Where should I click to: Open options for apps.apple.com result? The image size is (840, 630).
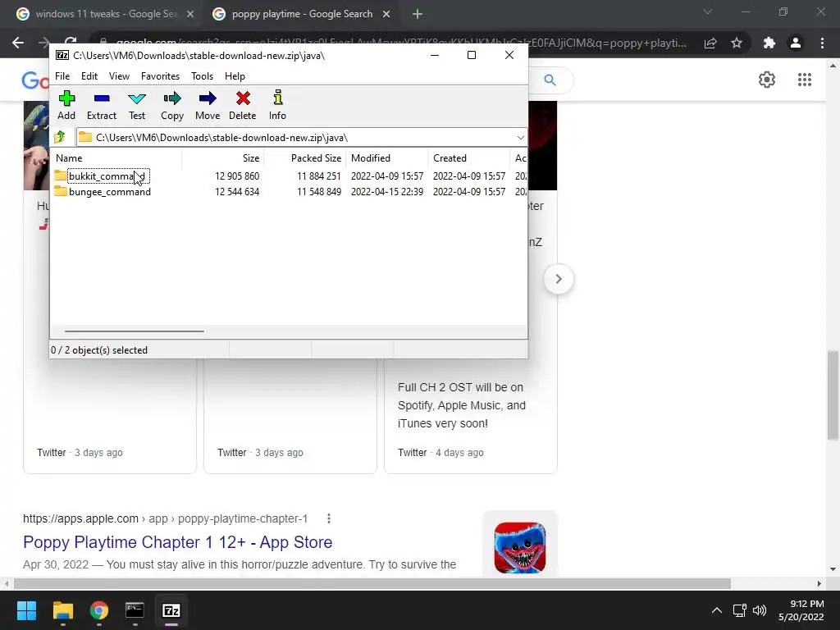pos(329,518)
